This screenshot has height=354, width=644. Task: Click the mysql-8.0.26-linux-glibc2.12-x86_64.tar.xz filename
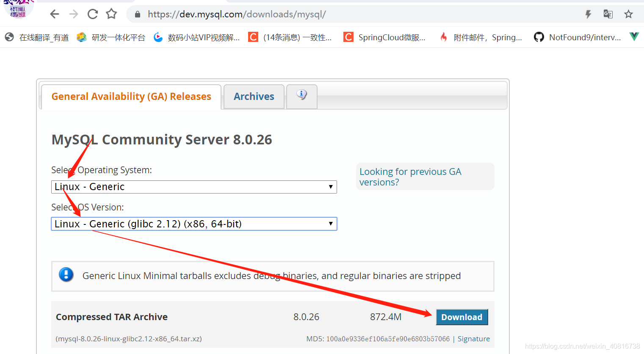[x=129, y=339]
